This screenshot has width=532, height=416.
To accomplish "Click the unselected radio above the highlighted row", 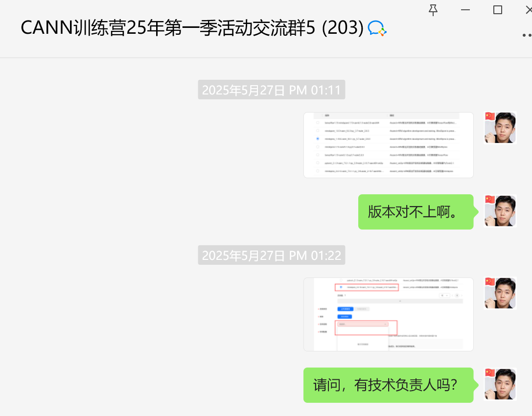I will pos(341,279).
